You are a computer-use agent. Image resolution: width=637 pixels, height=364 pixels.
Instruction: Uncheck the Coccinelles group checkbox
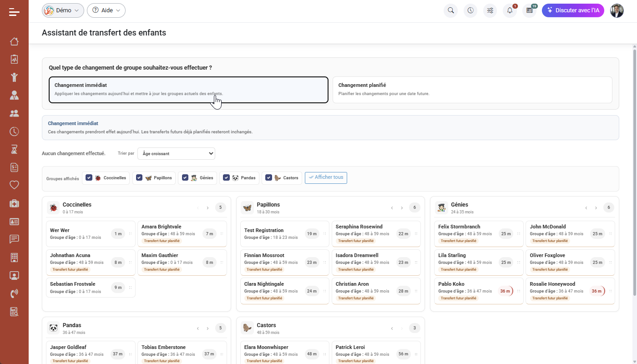pyautogui.click(x=89, y=178)
